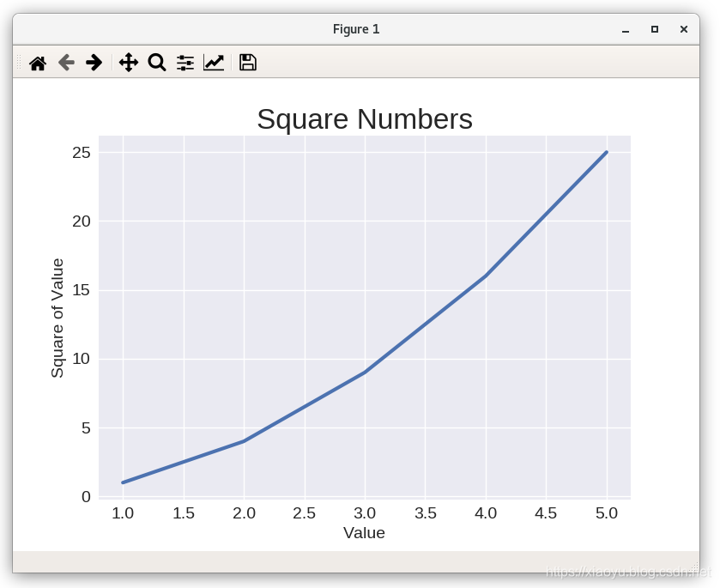Go back to the previous view

coord(66,63)
